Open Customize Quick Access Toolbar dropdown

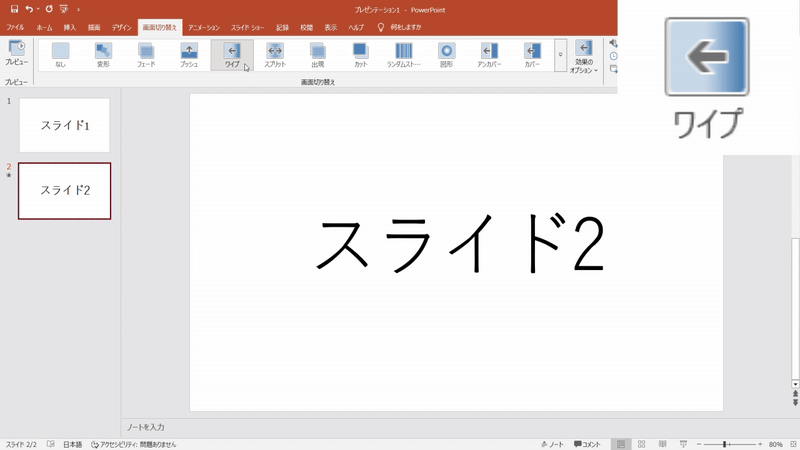click(78, 10)
